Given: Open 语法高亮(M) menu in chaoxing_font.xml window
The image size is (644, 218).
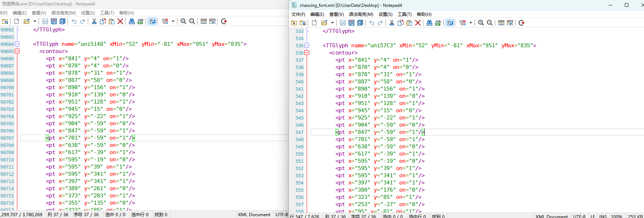Looking at the screenshot, I should pyautogui.click(x=361, y=14).
